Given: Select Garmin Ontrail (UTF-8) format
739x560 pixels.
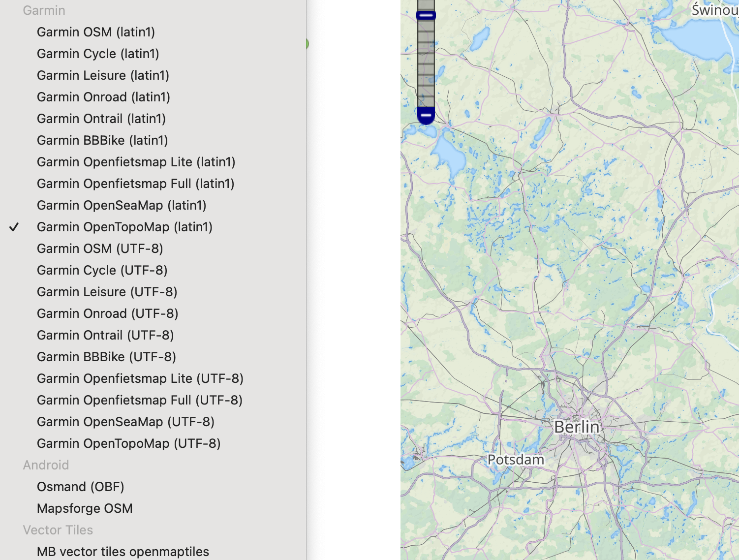Looking at the screenshot, I should (105, 335).
